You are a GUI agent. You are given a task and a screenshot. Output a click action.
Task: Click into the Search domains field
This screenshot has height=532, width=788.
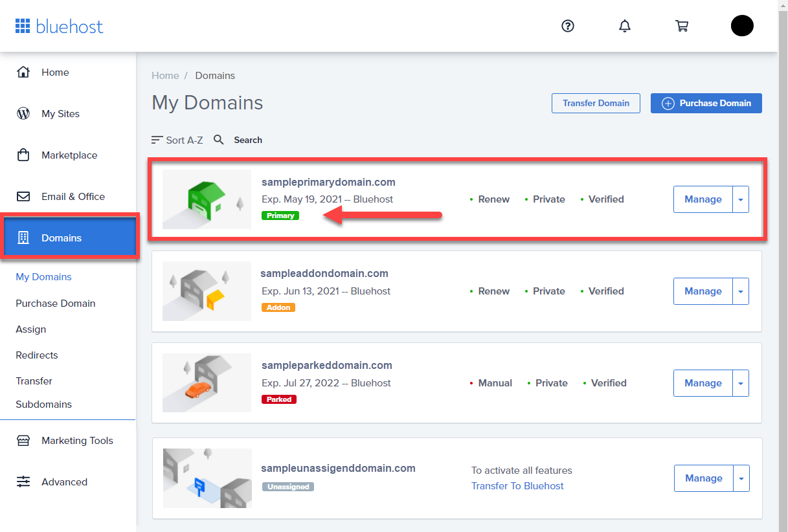(248, 140)
